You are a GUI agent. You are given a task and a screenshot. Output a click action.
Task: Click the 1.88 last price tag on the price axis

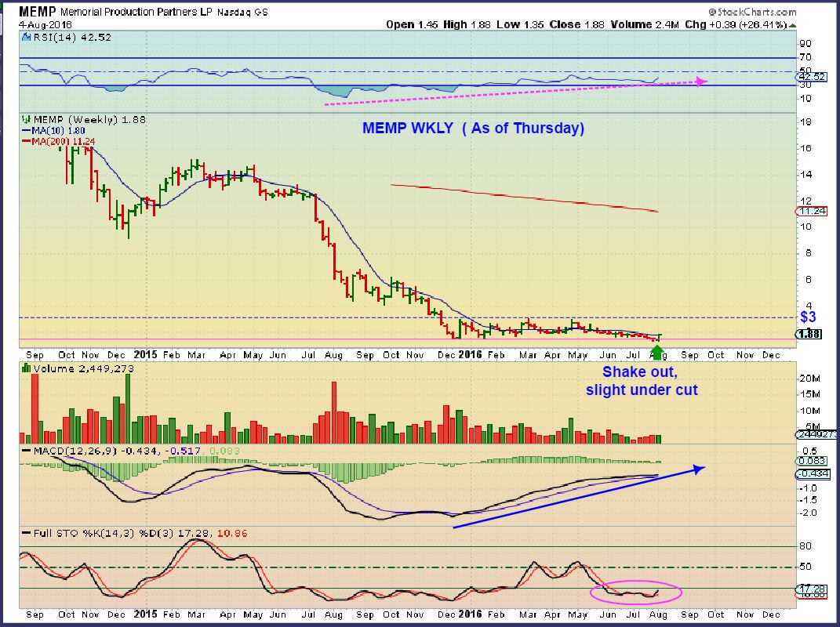coord(809,334)
